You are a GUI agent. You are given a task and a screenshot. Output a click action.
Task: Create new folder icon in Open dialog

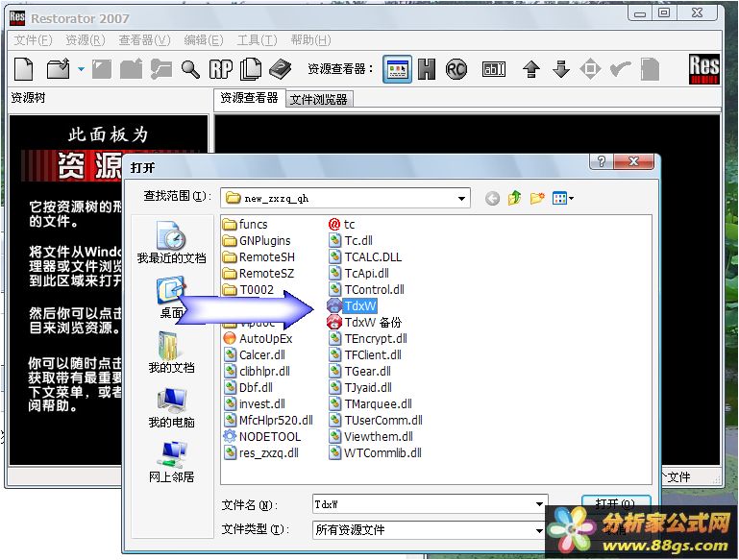pyautogui.click(x=537, y=198)
